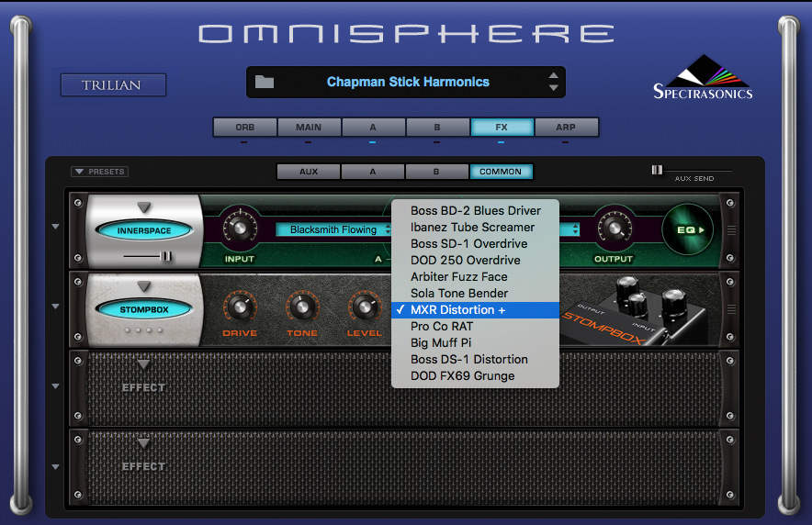
Task: Select the FX tab
Action: pyautogui.click(x=502, y=128)
